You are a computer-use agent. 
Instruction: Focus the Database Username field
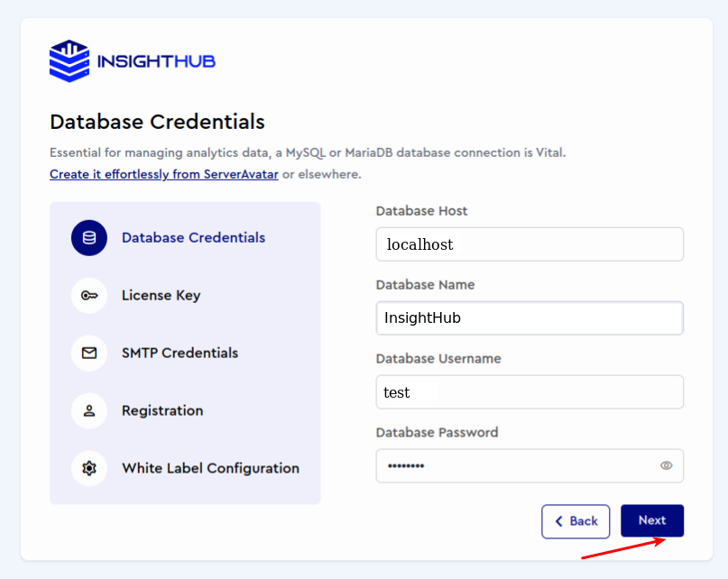point(530,392)
